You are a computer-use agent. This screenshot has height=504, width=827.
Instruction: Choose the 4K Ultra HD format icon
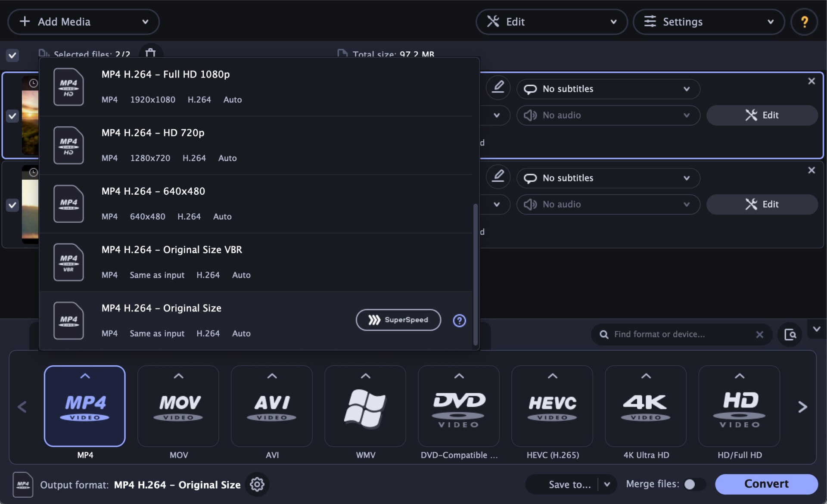coord(645,405)
